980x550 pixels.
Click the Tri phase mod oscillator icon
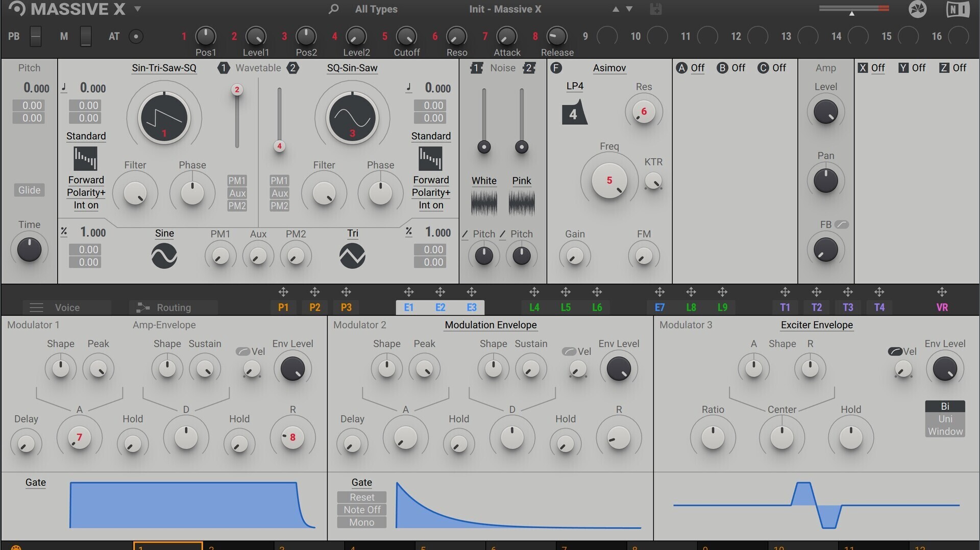coord(352,256)
